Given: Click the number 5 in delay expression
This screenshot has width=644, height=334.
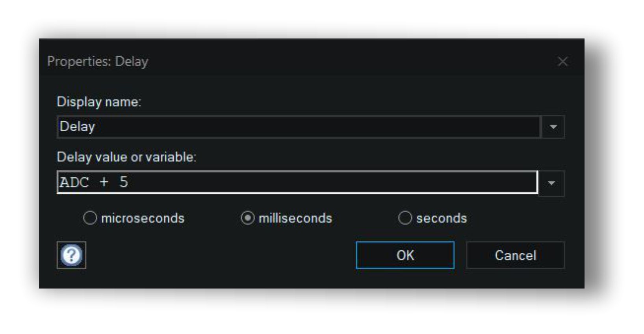Looking at the screenshot, I should [124, 182].
